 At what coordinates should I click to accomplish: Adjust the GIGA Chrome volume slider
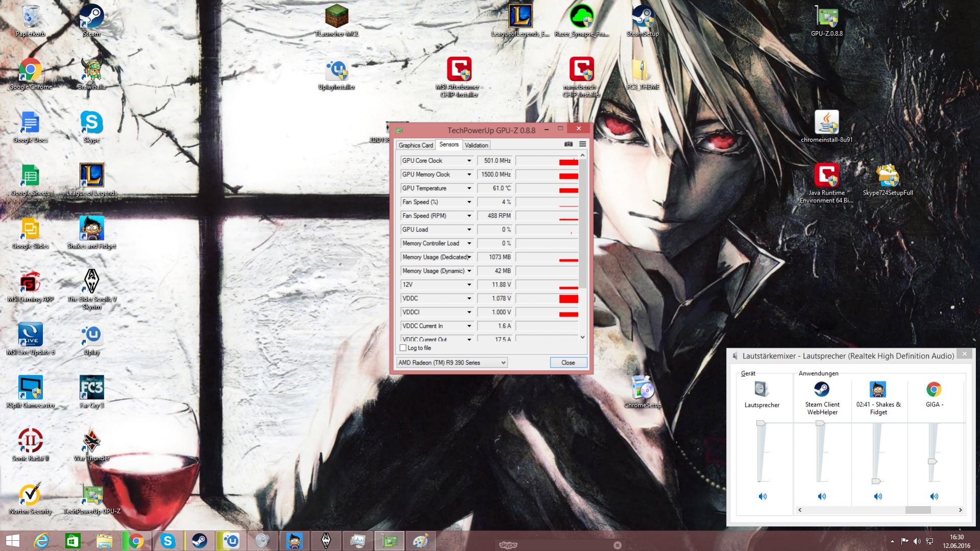[933, 462]
